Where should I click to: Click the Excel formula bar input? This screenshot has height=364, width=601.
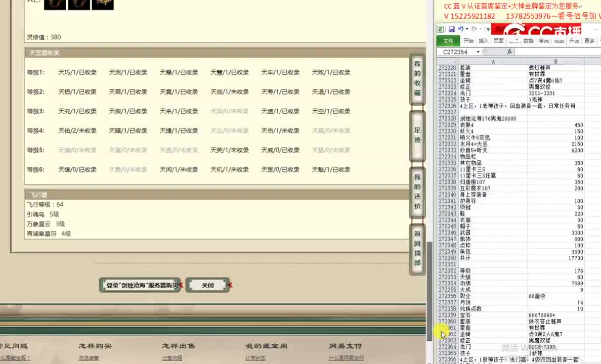[x=557, y=52]
